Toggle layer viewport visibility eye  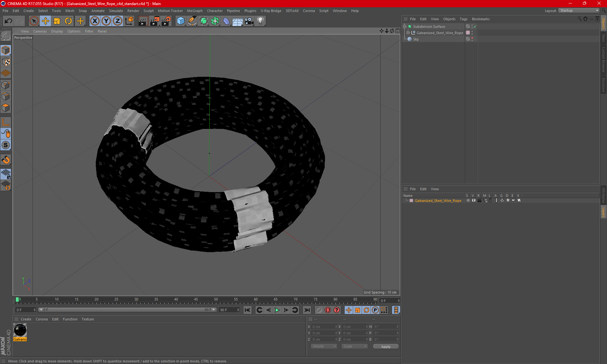tap(474, 200)
